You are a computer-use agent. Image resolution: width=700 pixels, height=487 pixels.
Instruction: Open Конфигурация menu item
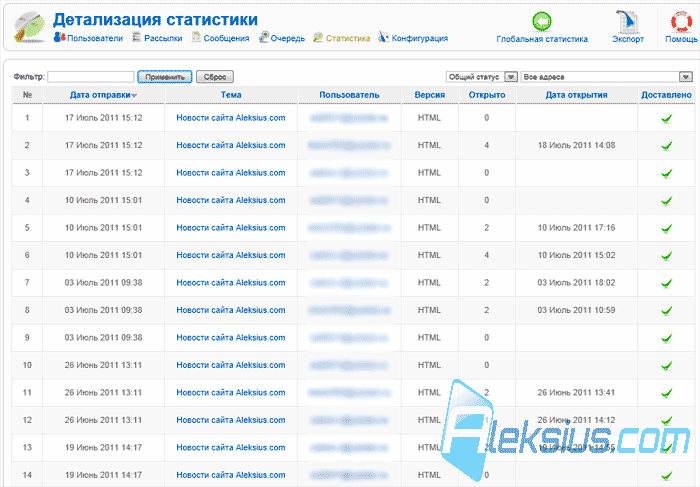[x=420, y=38]
